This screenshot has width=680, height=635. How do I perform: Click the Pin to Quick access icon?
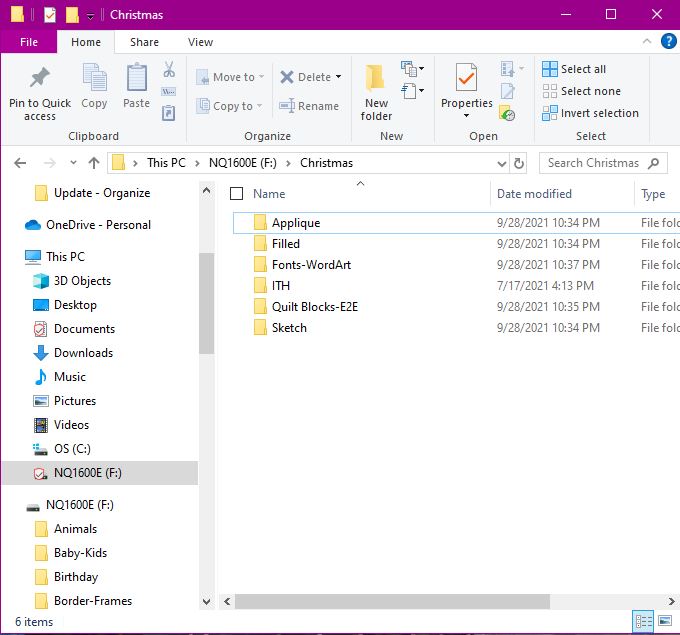(x=39, y=77)
